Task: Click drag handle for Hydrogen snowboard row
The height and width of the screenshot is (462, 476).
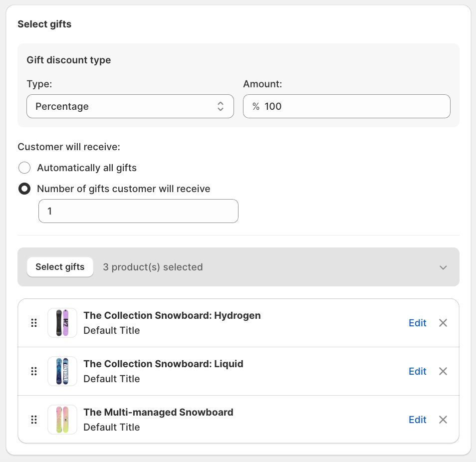Action: click(34, 323)
